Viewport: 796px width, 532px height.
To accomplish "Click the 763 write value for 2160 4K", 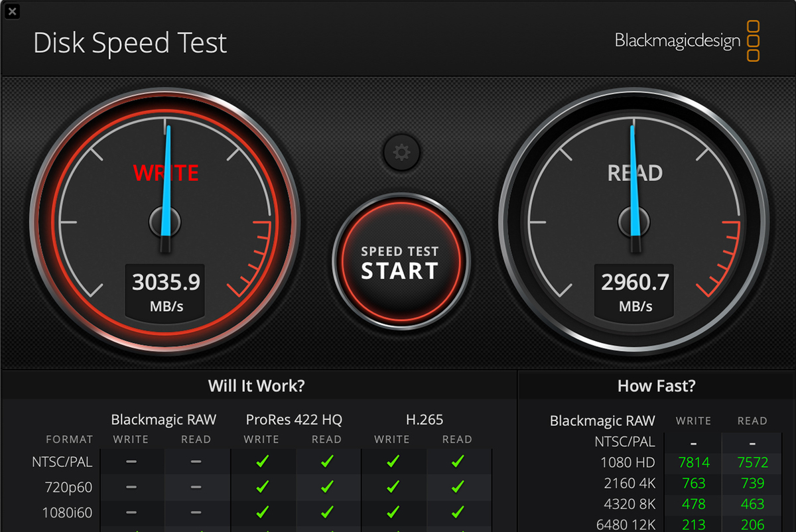I will click(x=694, y=483).
